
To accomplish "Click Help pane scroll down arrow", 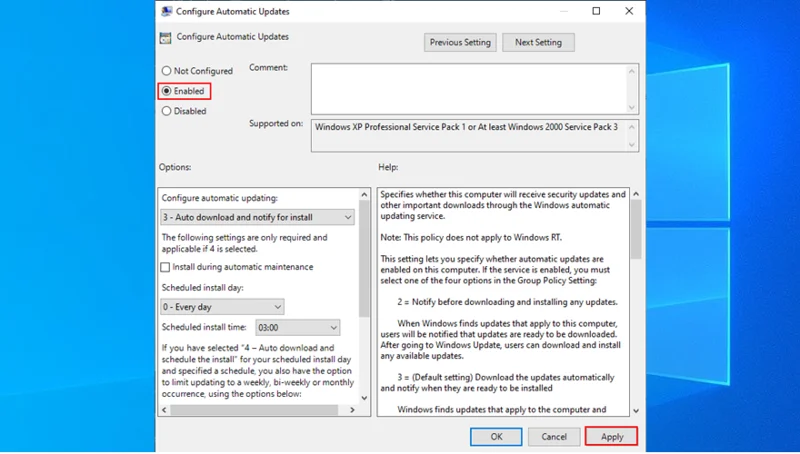I will 636,411.
